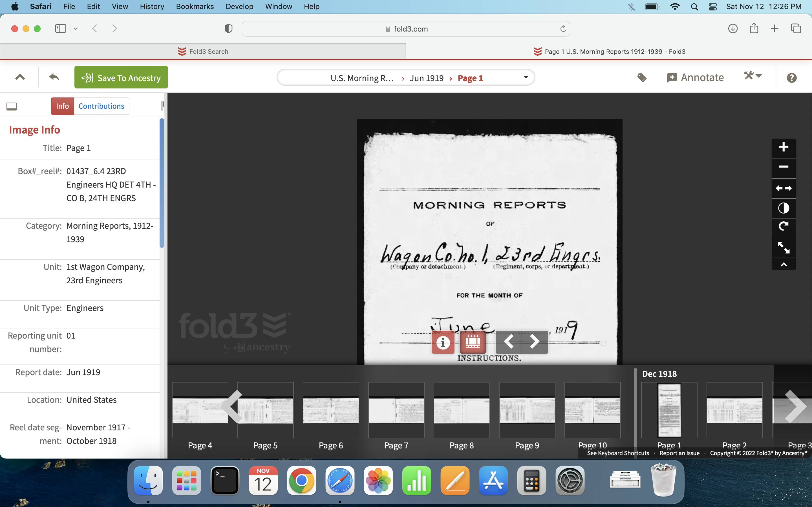Open the Bookmarks menu
This screenshot has height=507, width=812.
pos(195,6)
